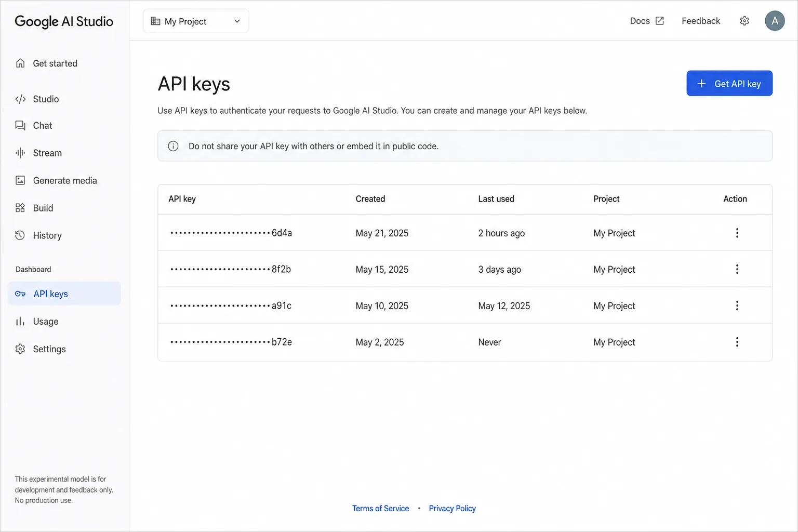
Task: Click the History clock icon
Action: click(20, 235)
